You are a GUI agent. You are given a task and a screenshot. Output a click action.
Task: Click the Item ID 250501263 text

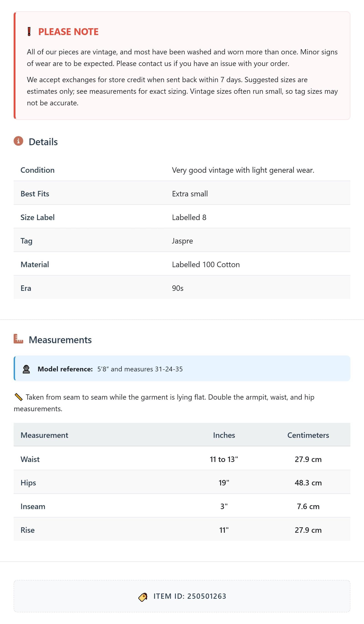[x=190, y=596]
